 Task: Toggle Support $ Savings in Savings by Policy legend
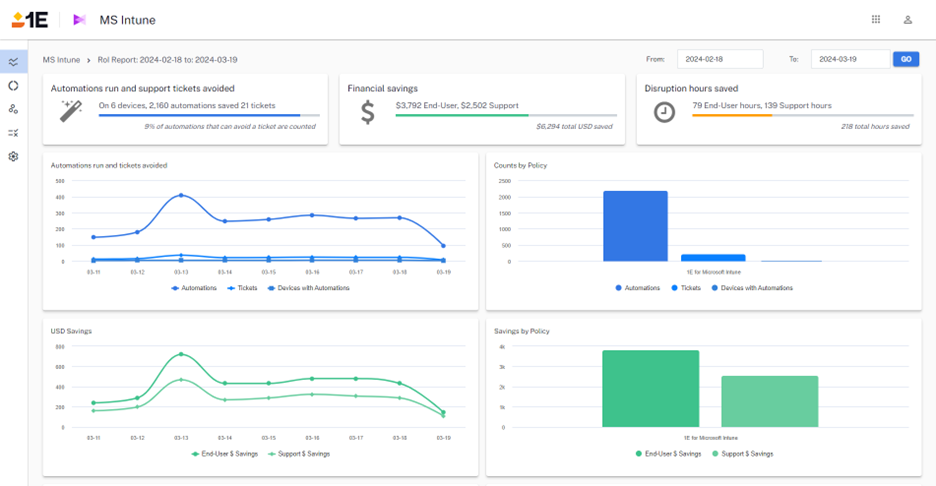[x=741, y=453]
